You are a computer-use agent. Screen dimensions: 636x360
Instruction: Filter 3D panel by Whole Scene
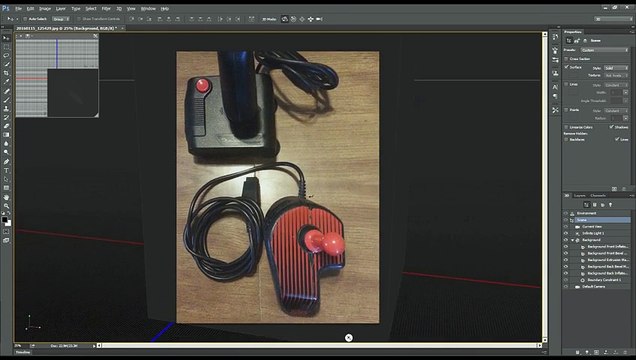(586, 205)
